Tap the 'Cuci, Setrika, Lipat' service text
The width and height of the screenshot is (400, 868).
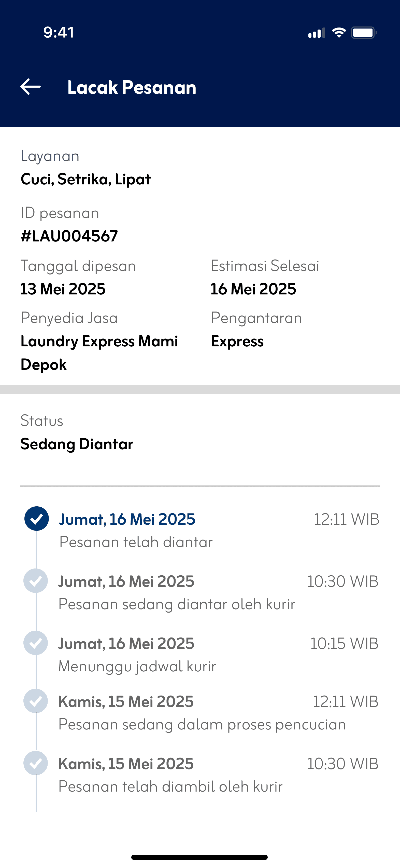tap(85, 179)
